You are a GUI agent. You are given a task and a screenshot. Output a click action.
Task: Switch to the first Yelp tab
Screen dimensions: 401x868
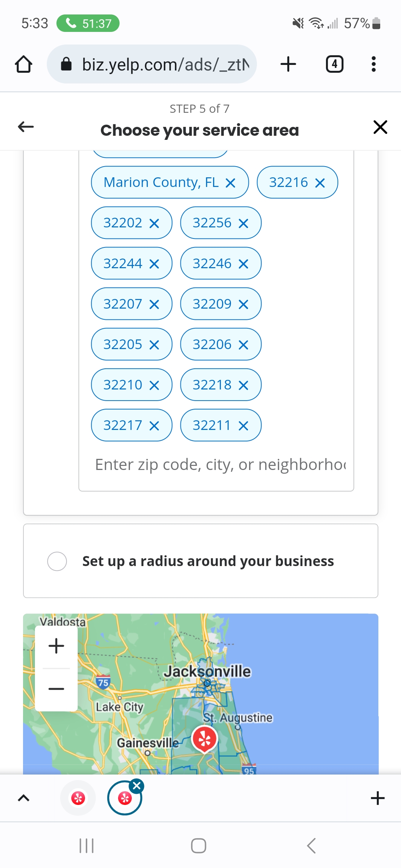(78, 798)
